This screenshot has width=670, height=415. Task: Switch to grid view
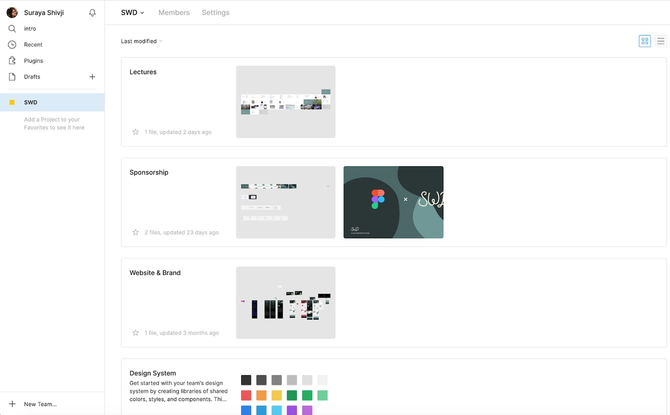(644, 41)
